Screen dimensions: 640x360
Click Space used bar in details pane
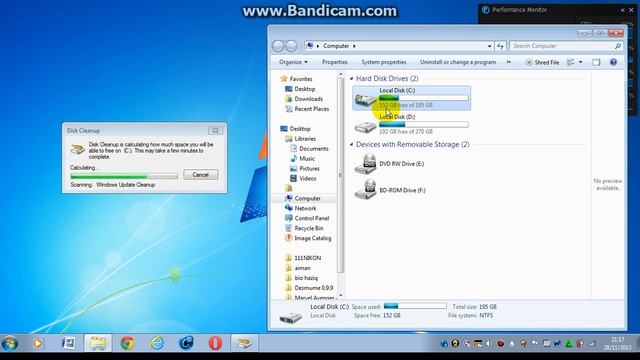coord(415,306)
